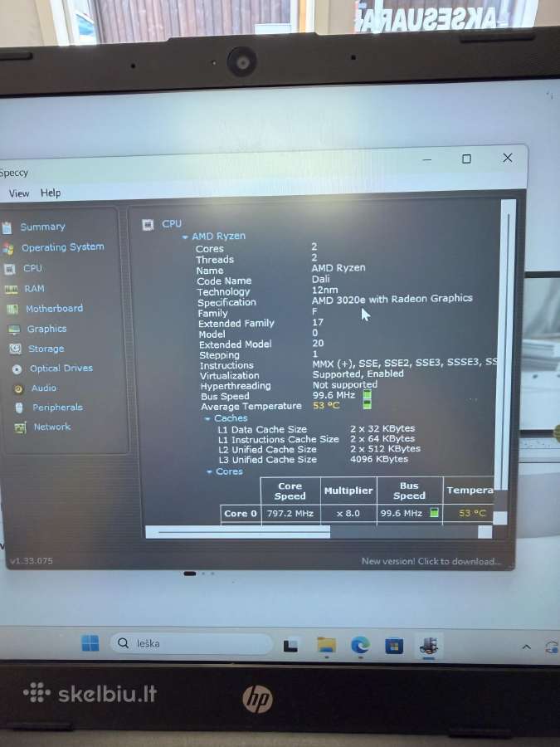The width and height of the screenshot is (560, 747).
Task: Select Motherboard in the sidebar
Action: (54, 309)
